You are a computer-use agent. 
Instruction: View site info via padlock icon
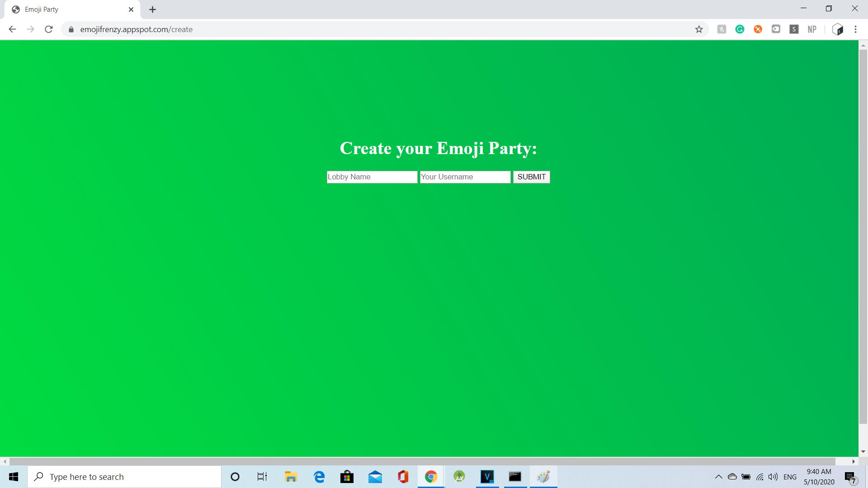coord(71,29)
